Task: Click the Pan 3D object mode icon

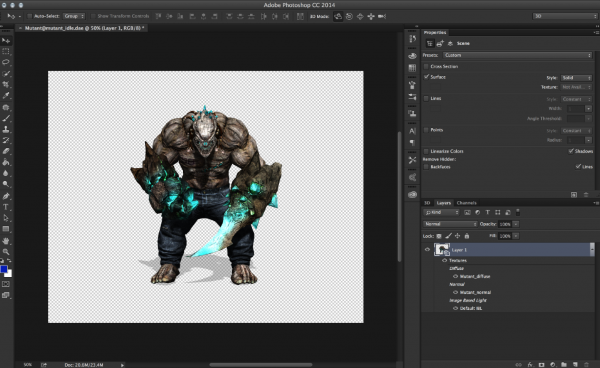Action: click(x=360, y=16)
